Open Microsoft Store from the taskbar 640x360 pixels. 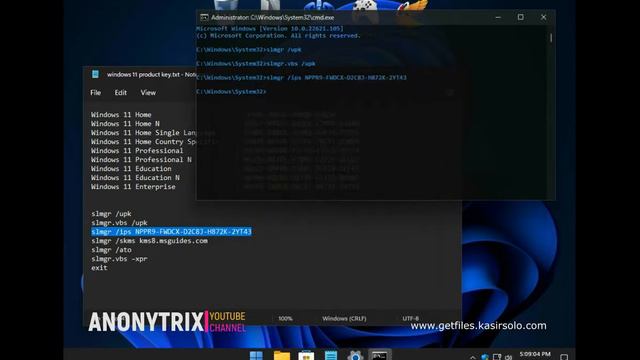pos(306,356)
